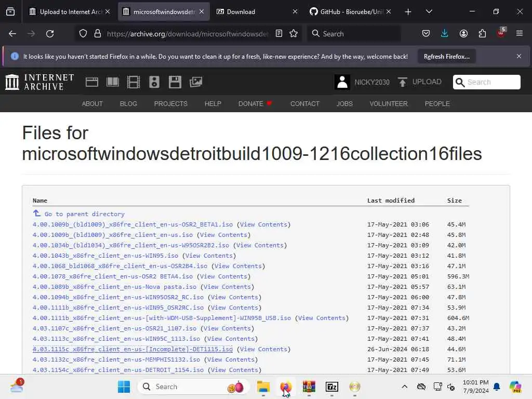Click the Refresh Firefox button

(x=446, y=57)
